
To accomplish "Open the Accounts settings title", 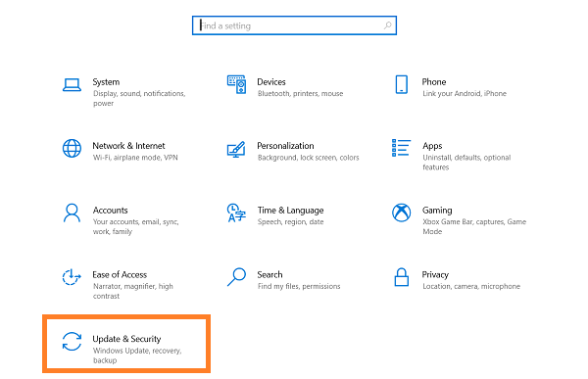I will click(110, 210).
